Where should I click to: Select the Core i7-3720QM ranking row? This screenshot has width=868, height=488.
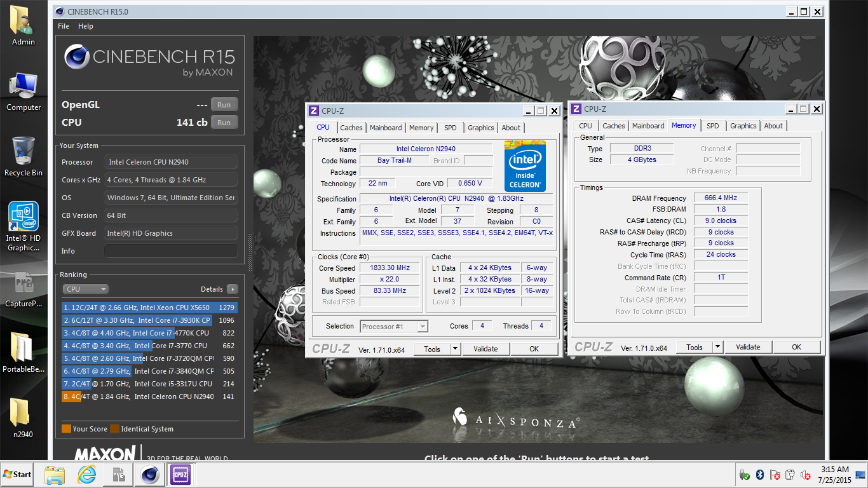(x=150, y=358)
